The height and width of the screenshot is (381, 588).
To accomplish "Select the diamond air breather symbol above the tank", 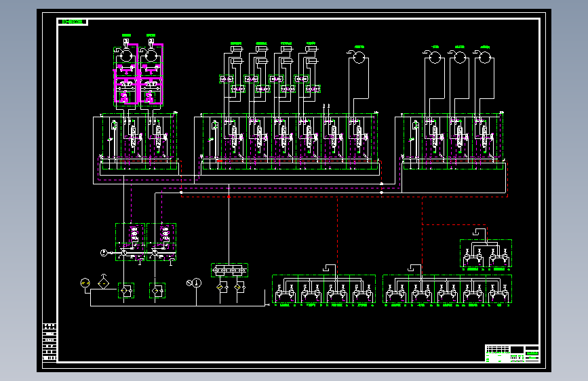I will (x=104, y=283).
